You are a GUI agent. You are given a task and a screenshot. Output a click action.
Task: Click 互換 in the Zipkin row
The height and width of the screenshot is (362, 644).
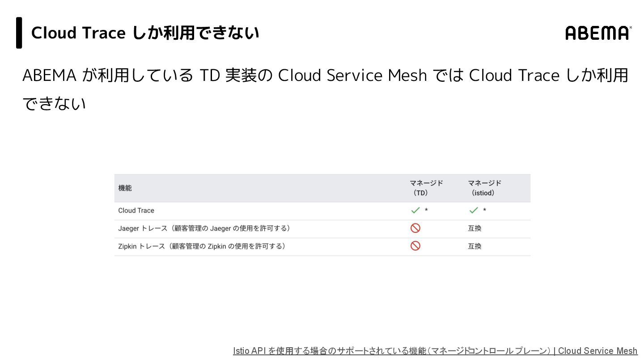[x=475, y=246]
